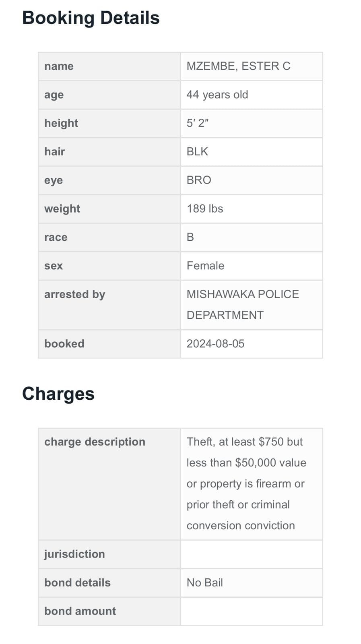Select the Mishawaka Police Department text
This screenshot has height=644, width=361.
242,305
